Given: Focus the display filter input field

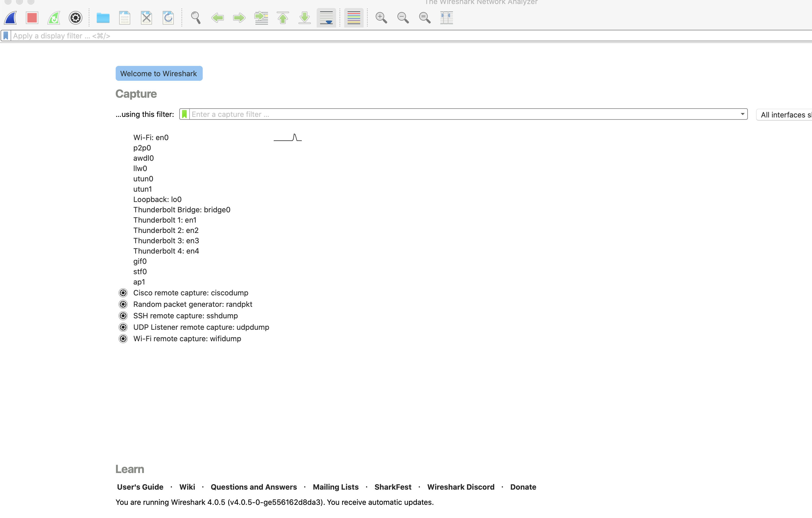Looking at the screenshot, I should point(411,36).
